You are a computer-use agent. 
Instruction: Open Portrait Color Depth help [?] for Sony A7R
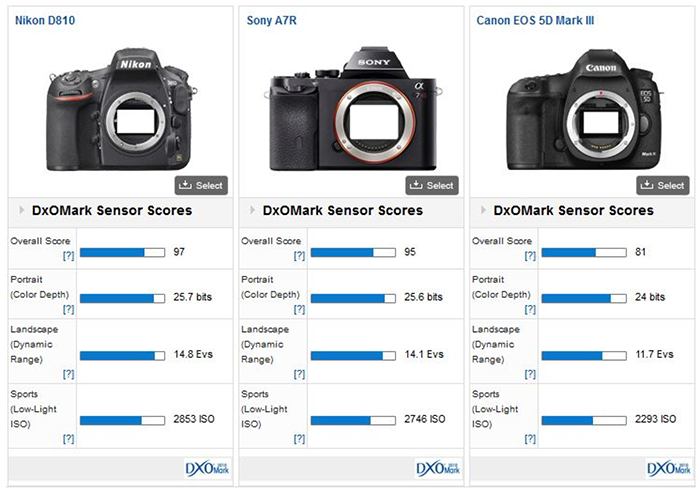coord(299,309)
